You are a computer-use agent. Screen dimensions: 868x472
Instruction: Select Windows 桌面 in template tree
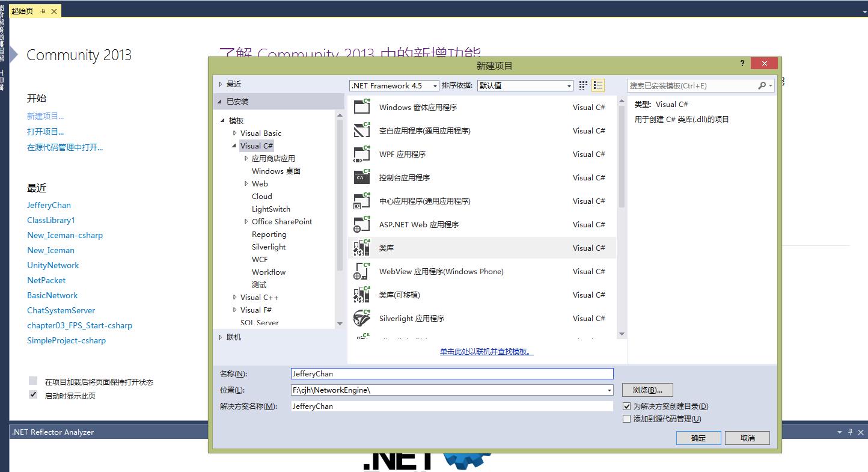pos(276,171)
